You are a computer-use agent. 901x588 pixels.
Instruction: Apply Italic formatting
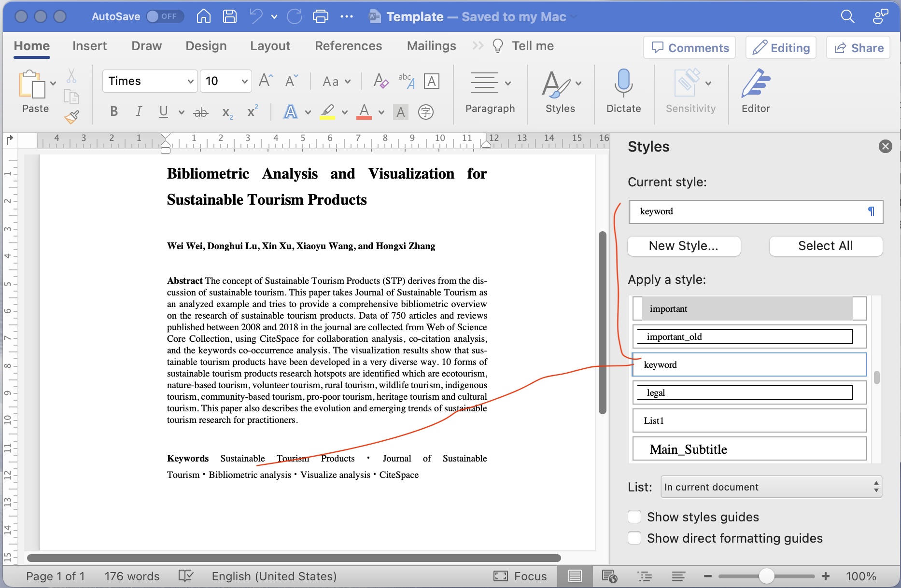[x=139, y=112]
